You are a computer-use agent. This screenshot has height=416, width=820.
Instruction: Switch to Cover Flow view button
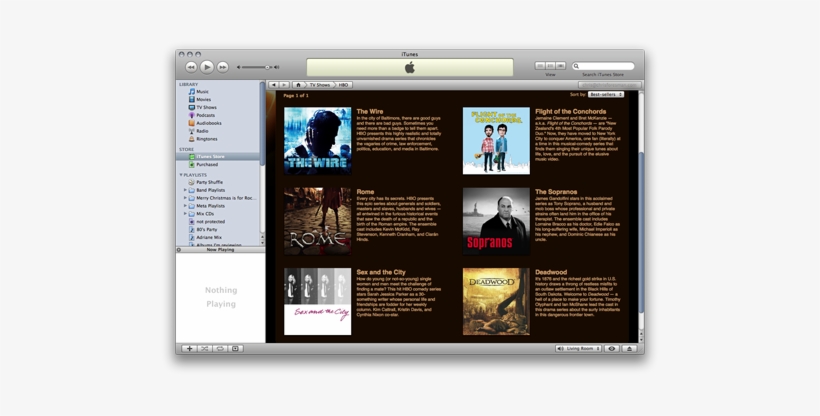tap(561, 66)
